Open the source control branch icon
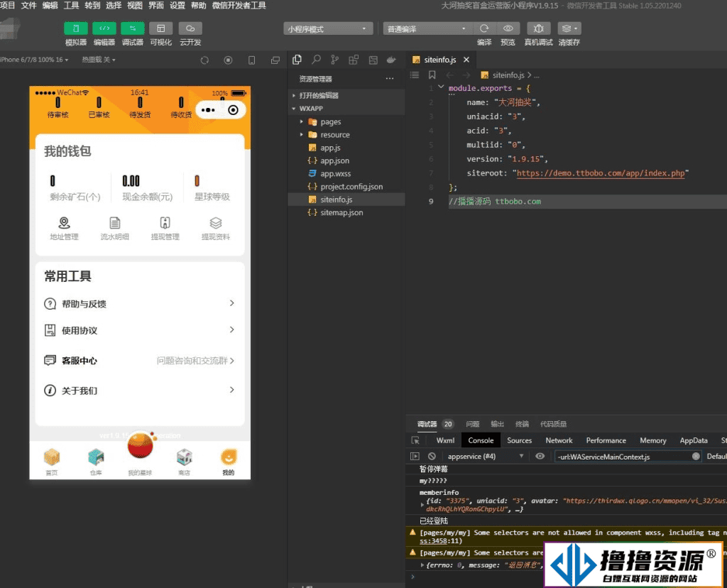 (335, 60)
